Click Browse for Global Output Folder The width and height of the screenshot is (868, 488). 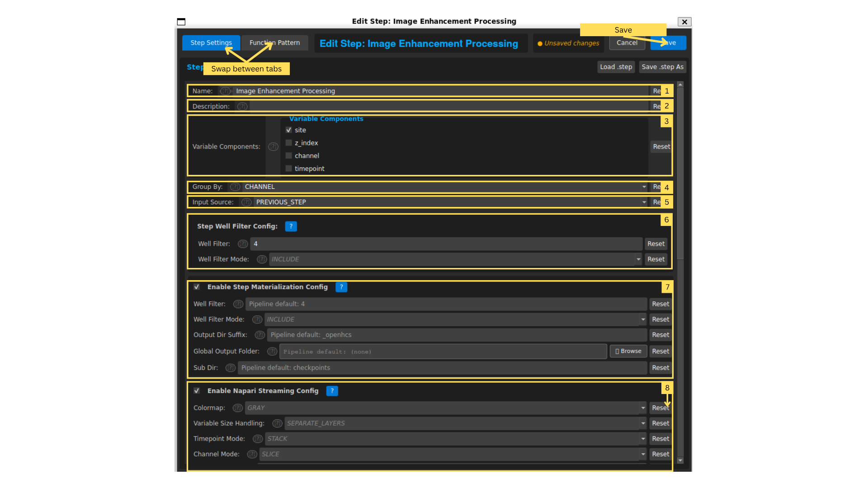tap(628, 351)
